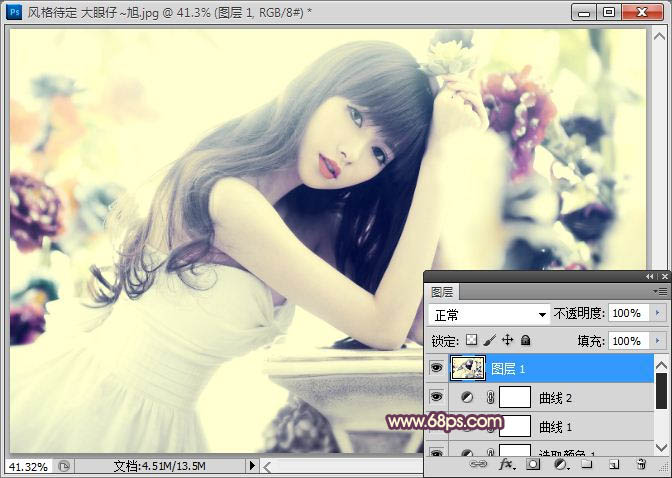Click the zoom percentage field 41.32%
Viewport: 672px width, 478px height.
click(x=26, y=466)
